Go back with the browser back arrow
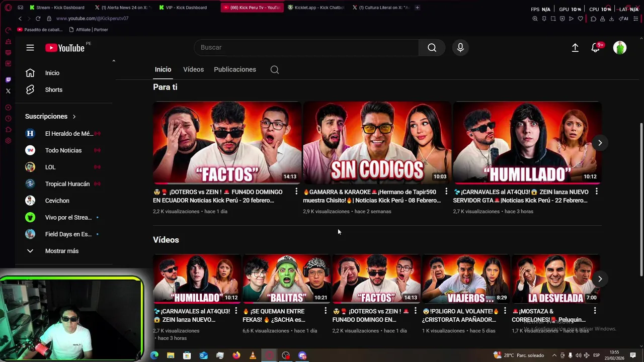The image size is (644, 362). [20, 19]
